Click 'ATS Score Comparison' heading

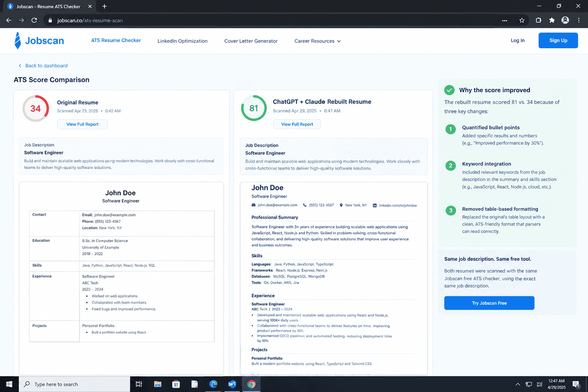coord(52,80)
